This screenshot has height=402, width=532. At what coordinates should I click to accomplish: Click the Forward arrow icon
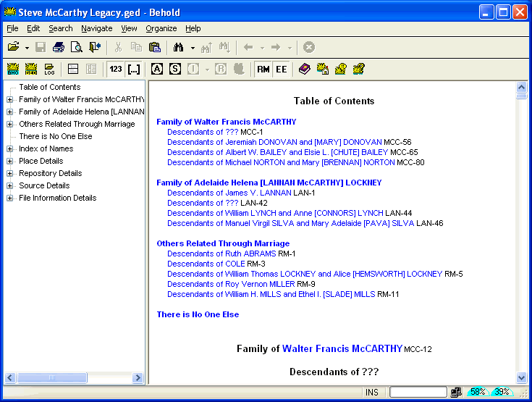276,47
